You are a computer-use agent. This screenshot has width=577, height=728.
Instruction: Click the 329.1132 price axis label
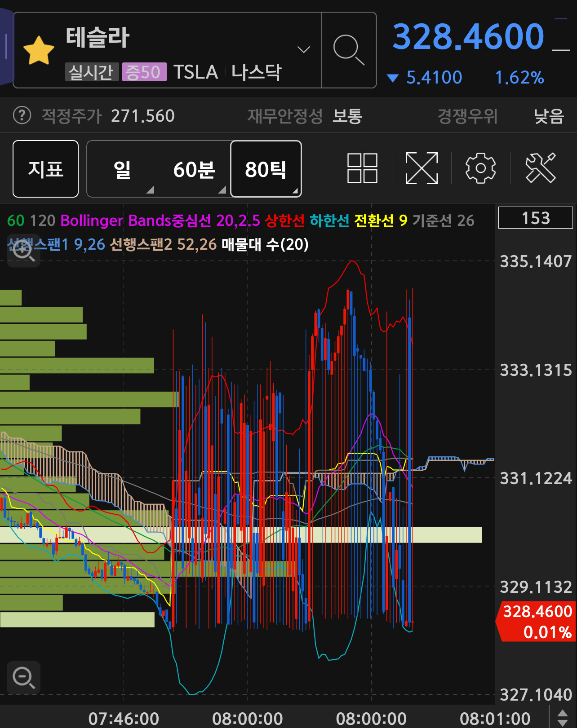click(x=536, y=587)
